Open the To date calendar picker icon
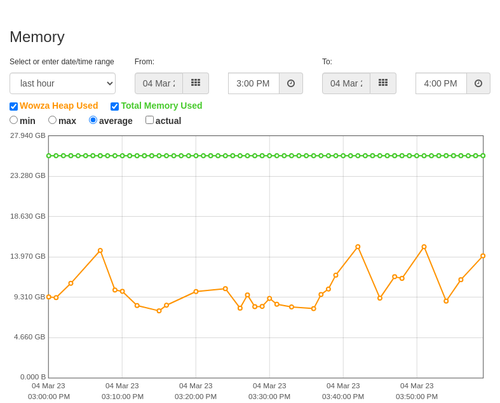 pos(383,83)
